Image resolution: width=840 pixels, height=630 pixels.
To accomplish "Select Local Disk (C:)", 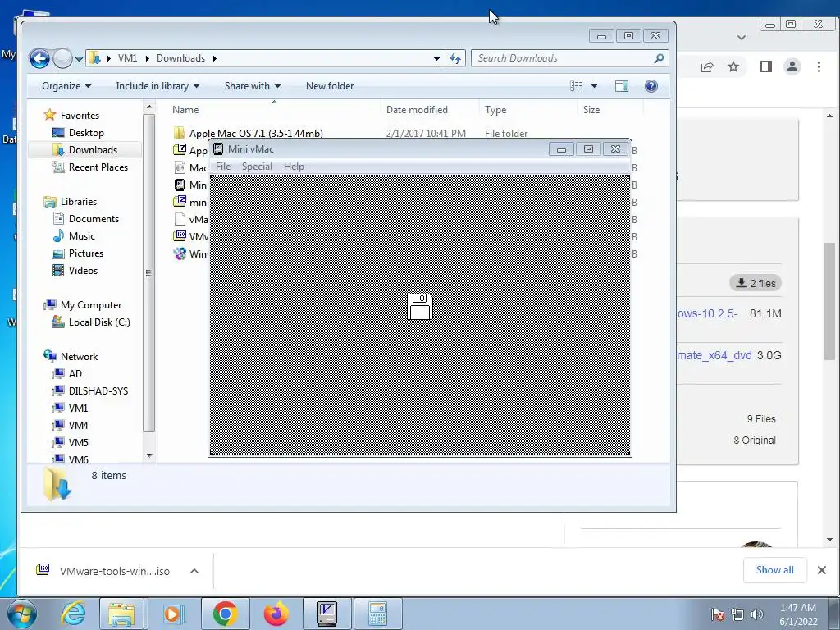I will point(98,322).
